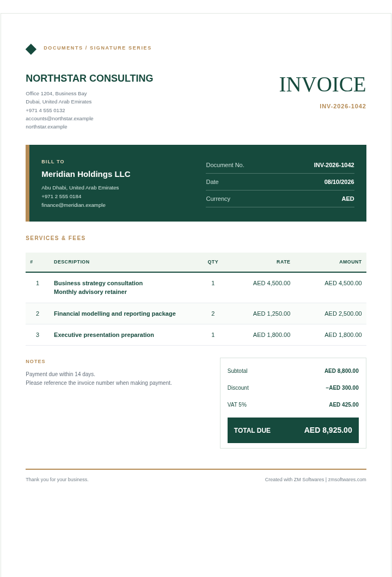This screenshot has height=577, width=392.
Task: Click the SERVICES & FEES section heading
Action: pyautogui.click(x=56, y=238)
